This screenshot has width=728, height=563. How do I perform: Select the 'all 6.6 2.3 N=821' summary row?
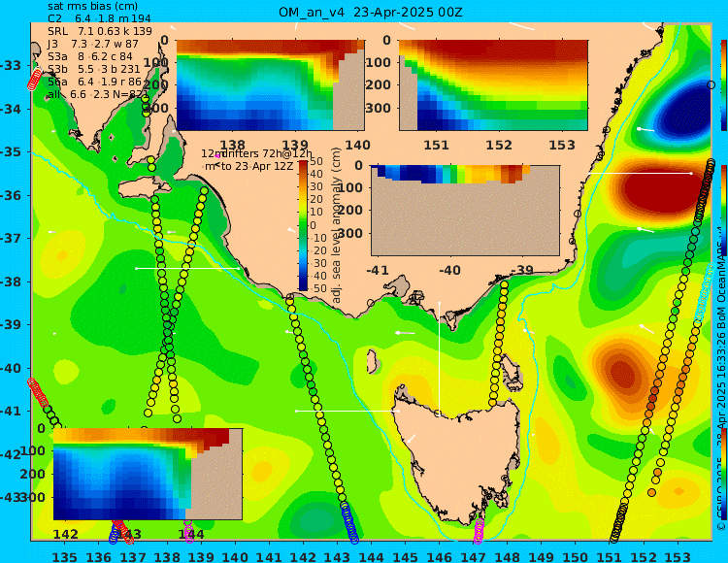(98, 94)
